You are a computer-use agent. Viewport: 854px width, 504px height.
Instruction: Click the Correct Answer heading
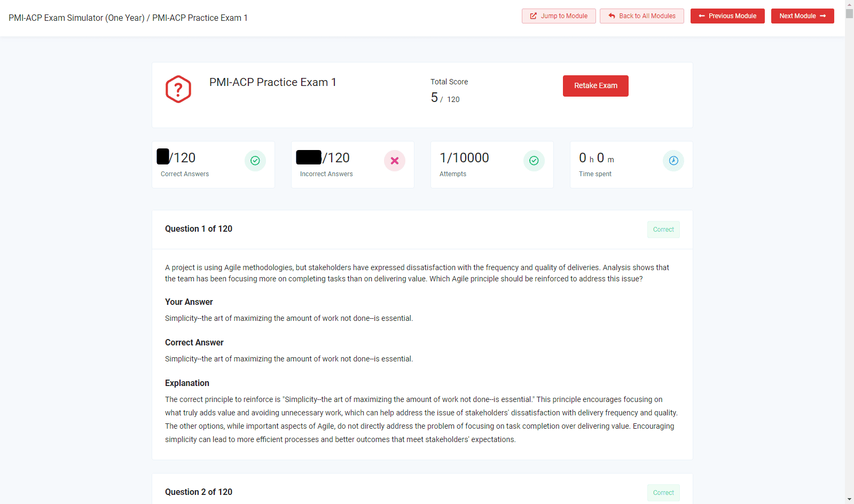point(194,343)
